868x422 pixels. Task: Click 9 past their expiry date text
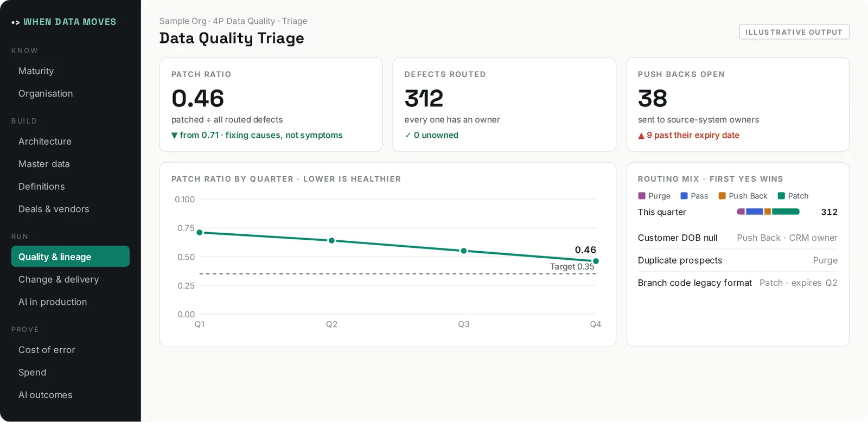(x=693, y=135)
